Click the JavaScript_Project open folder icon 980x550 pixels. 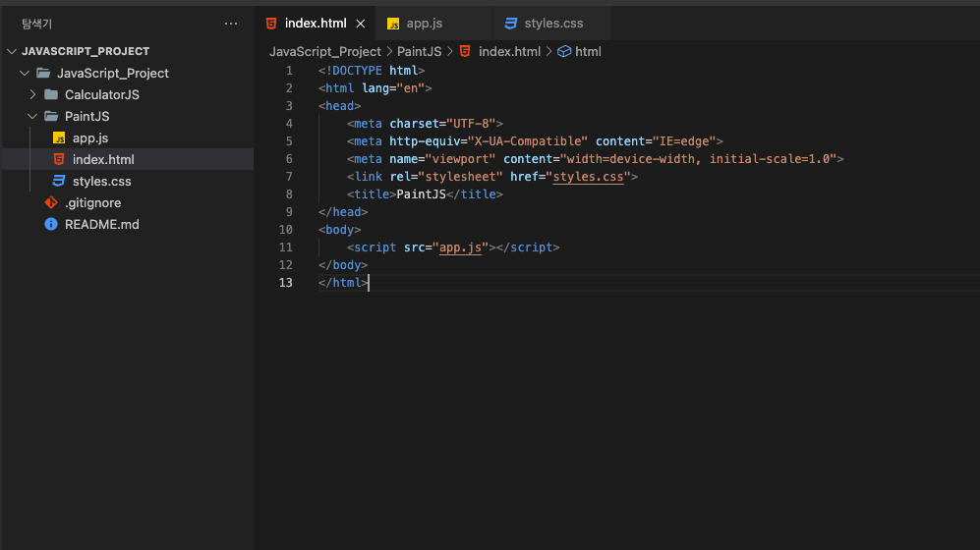pos(43,73)
